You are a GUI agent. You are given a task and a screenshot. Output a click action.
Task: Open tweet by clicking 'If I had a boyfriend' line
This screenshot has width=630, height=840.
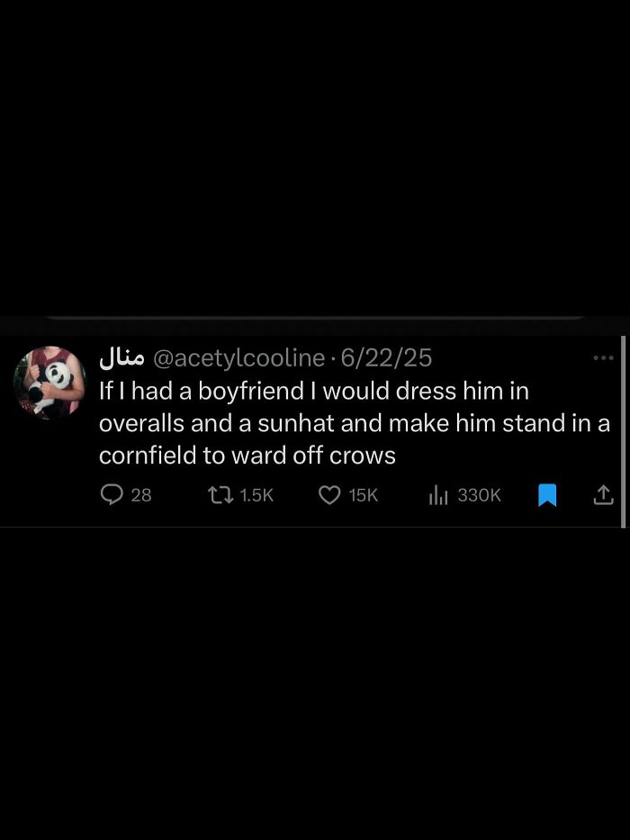click(x=314, y=391)
